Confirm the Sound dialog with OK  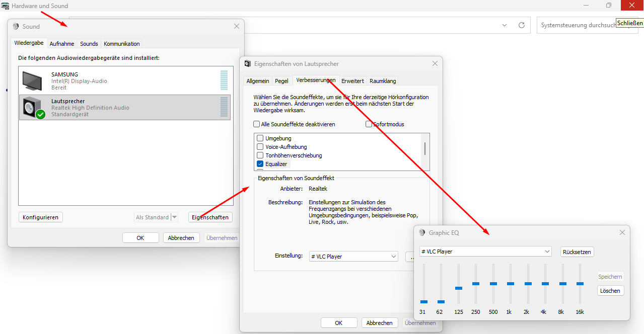coord(140,238)
